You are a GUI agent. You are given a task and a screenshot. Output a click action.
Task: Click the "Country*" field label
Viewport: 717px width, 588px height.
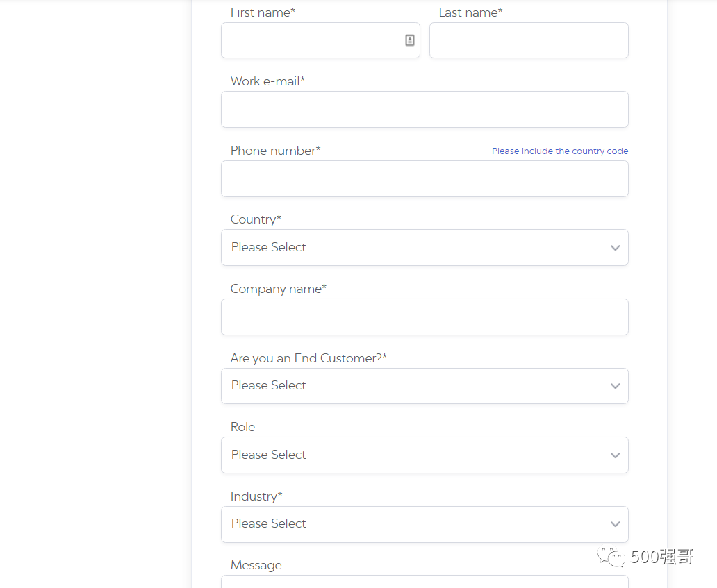[256, 219]
